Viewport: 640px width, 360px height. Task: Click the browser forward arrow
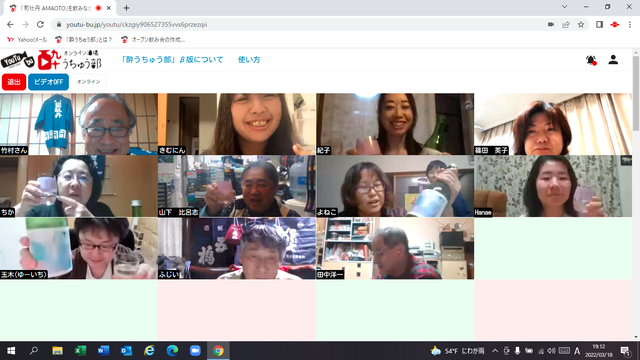coord(25,24)
